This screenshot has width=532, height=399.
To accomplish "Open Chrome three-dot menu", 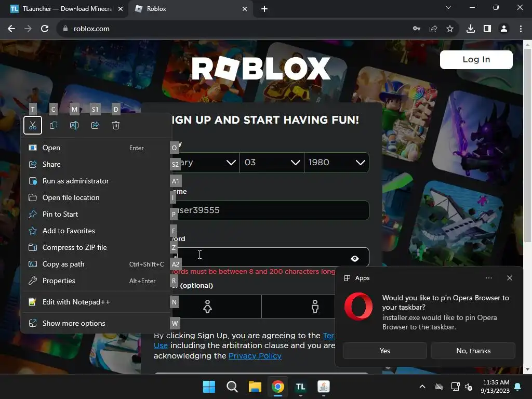I will (x=521, y=29).
